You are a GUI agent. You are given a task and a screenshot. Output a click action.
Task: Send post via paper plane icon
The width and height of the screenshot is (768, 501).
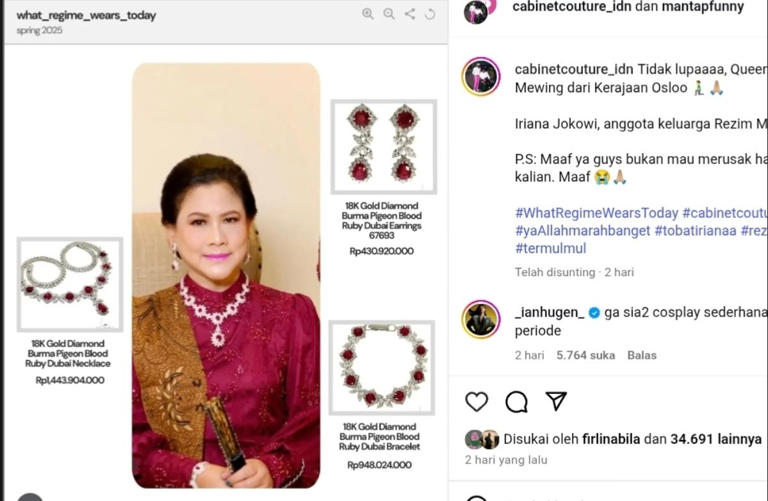(556, 401)
